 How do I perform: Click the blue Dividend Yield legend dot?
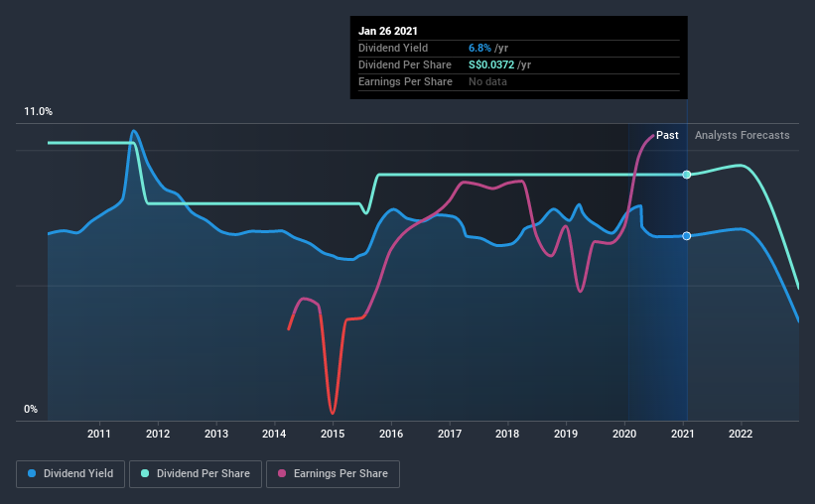tap(32, 473)
